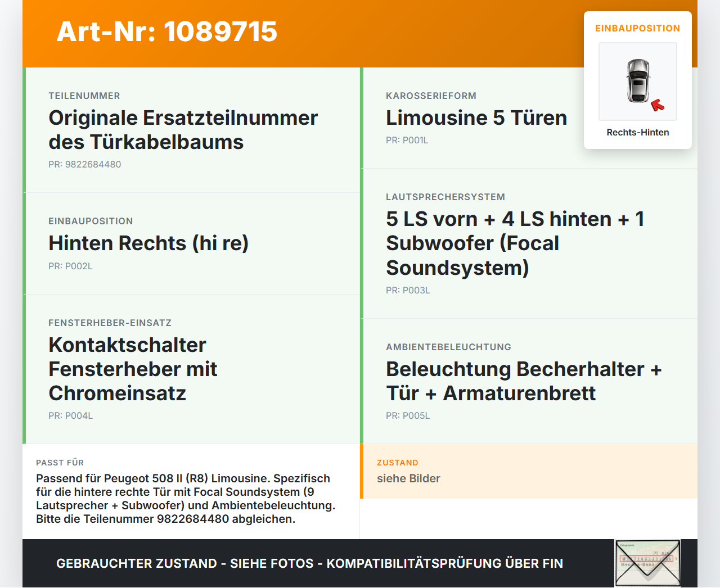Click 'Originale Ersatzteilnummer des Türkabelbaums' text
720x588 pixels.
pos(183,130)
